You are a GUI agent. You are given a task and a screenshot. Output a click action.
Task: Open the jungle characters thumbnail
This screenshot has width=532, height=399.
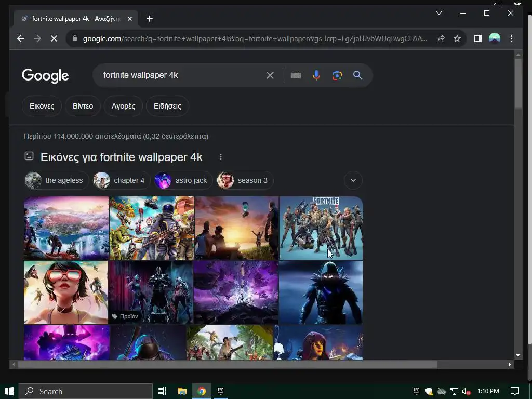[230, 343]
